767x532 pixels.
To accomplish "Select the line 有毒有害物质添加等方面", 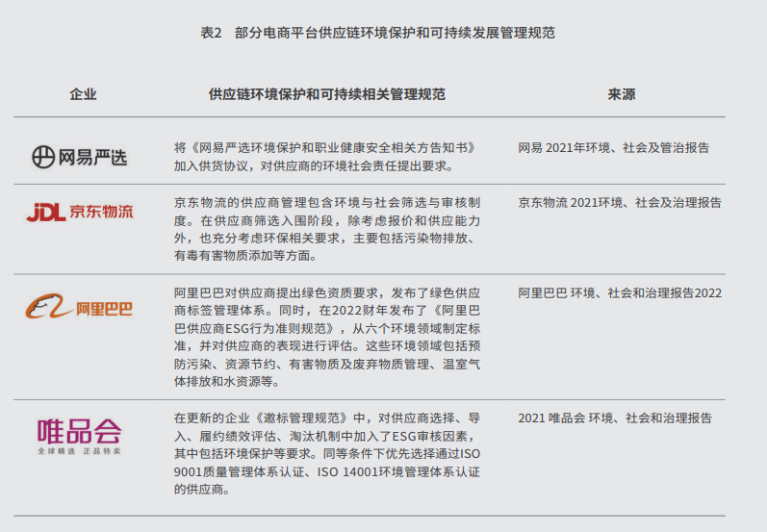I will coord(246,256).
